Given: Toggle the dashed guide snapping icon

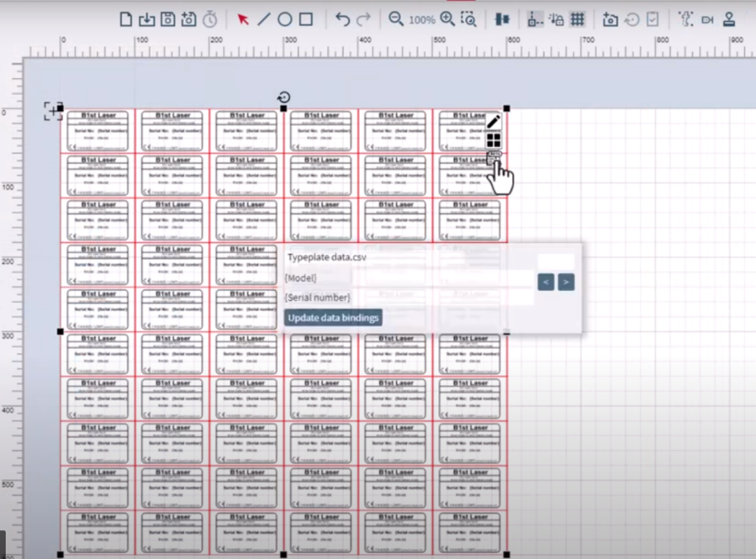Looking at the screenshot, I should pyautogui.click(x=535, y=19).
